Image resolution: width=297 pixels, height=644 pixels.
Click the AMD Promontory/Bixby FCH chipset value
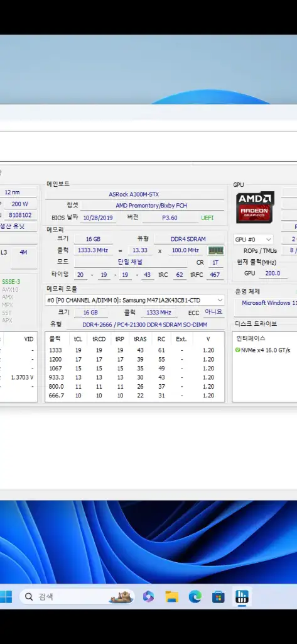tap(151, 206)
